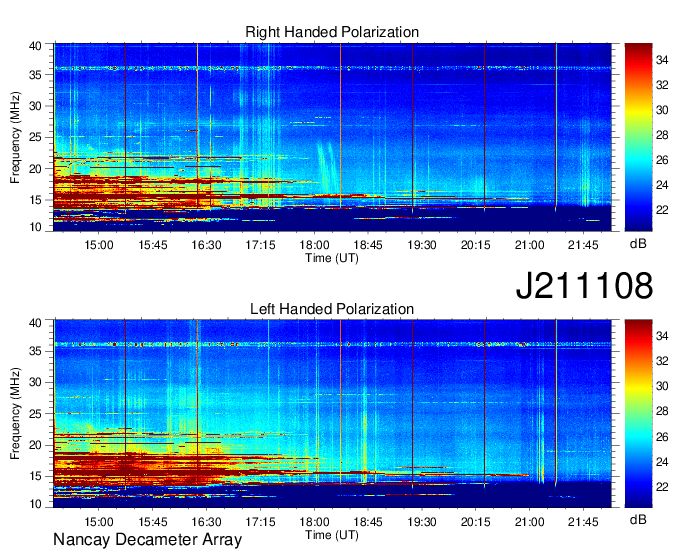Click the 25 MHz tick of Right Handed plot

point(35,137)
